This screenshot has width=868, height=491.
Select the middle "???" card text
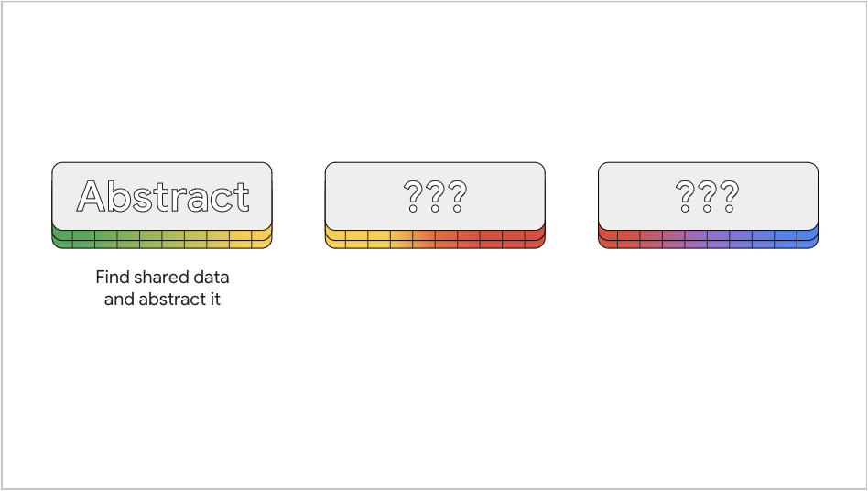click(435, 195)
